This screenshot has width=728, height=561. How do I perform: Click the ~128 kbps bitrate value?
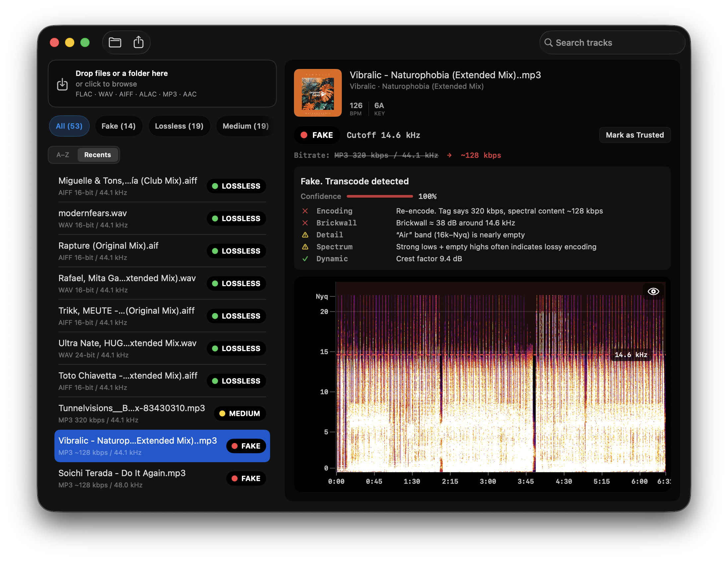[x=481, y=155]
